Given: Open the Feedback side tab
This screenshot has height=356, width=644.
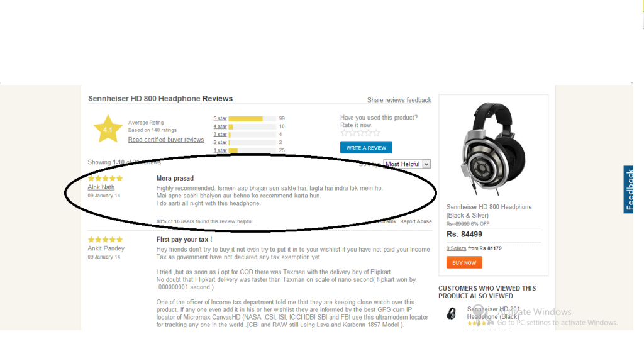Looking at the screenshot, I should 628,189.
